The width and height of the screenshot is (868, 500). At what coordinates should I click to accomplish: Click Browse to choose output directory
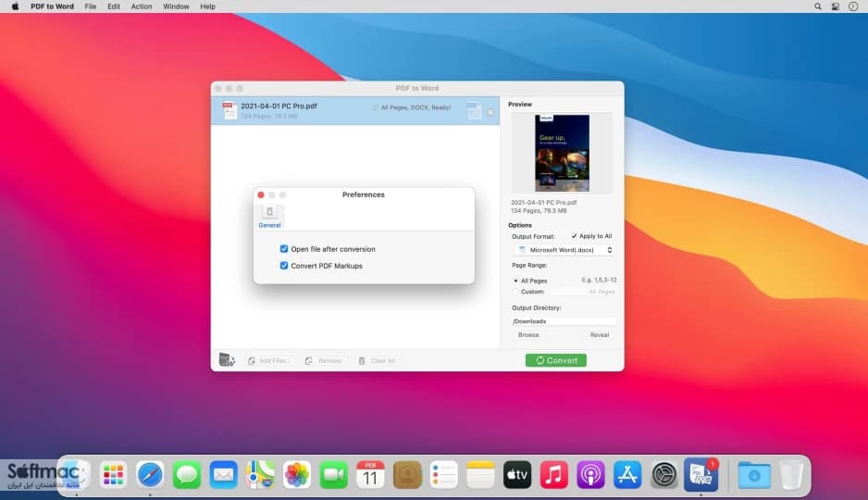pyautogui.click(x=528, y=335)
